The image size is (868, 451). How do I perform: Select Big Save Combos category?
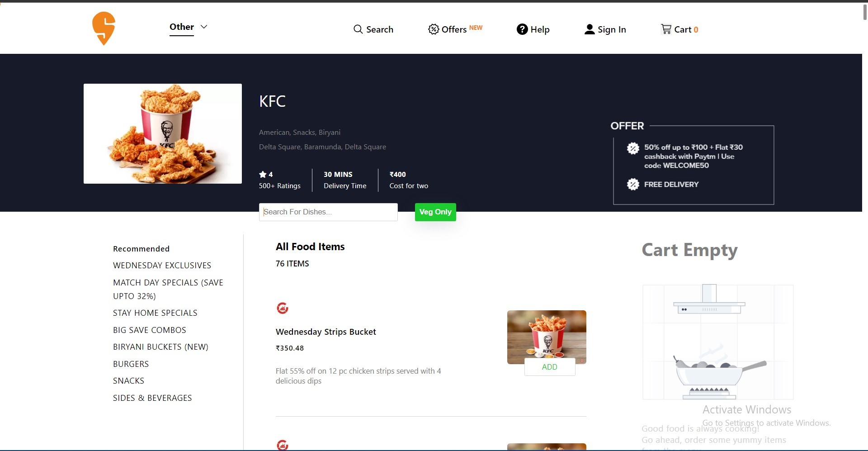[x=150, y=330]
